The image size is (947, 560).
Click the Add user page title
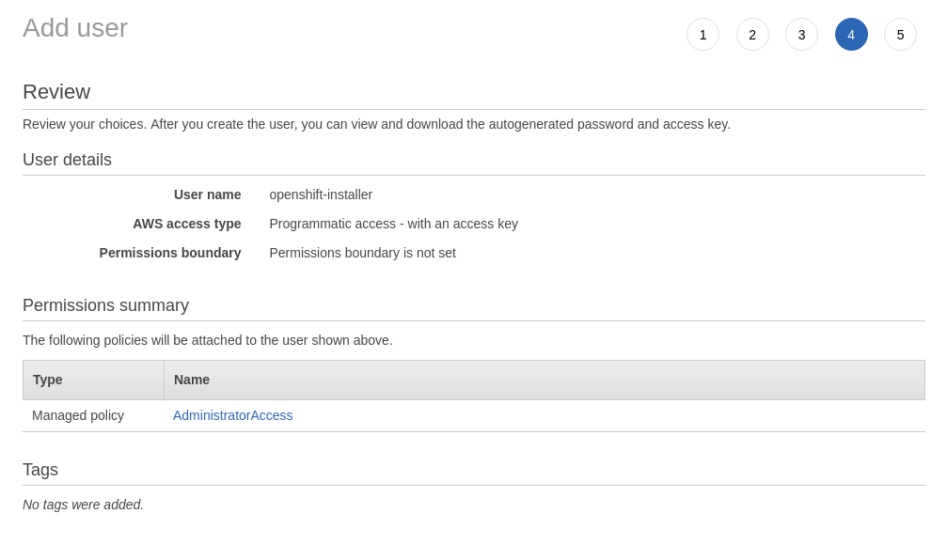tap(75, 28)
